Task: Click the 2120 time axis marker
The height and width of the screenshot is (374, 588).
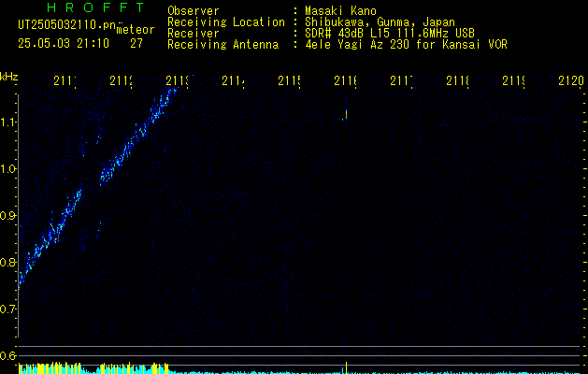Action: [571, 81]
